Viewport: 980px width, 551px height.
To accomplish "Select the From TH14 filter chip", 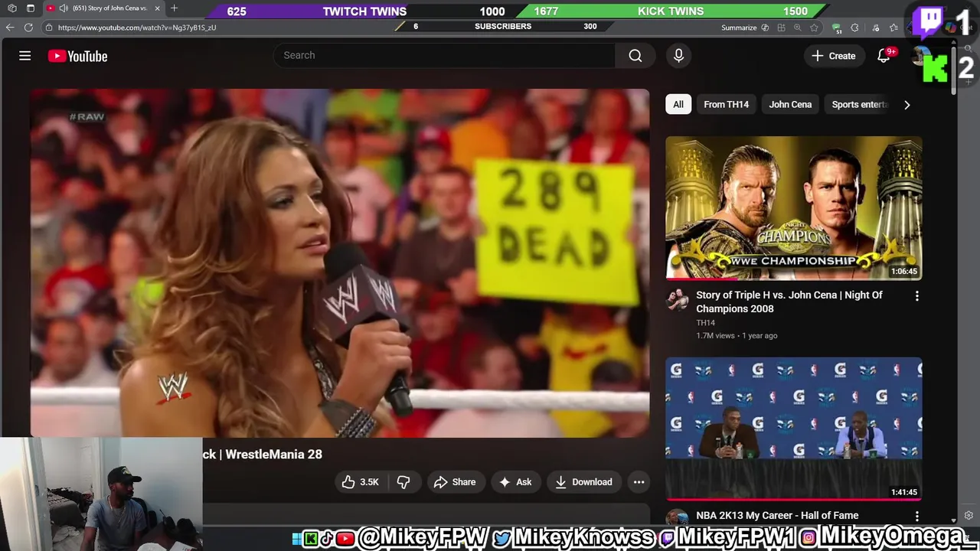I will [726, 104].
